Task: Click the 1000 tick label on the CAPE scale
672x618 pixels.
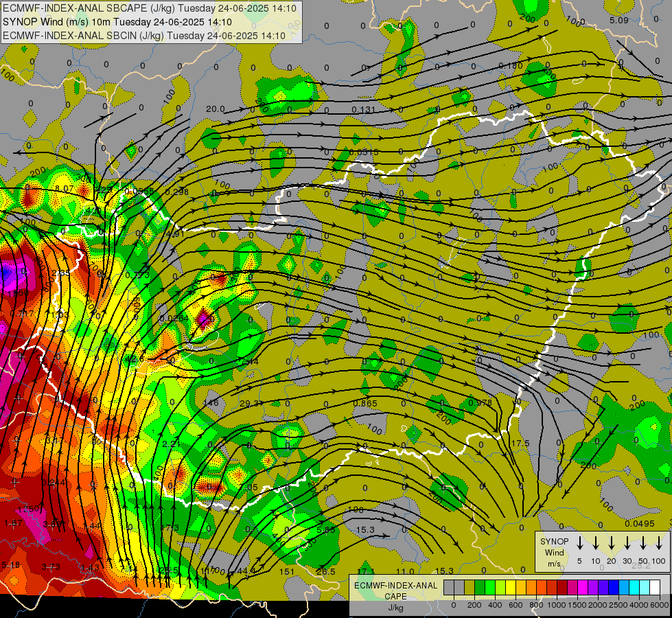Action: click(x=557, y=605)
